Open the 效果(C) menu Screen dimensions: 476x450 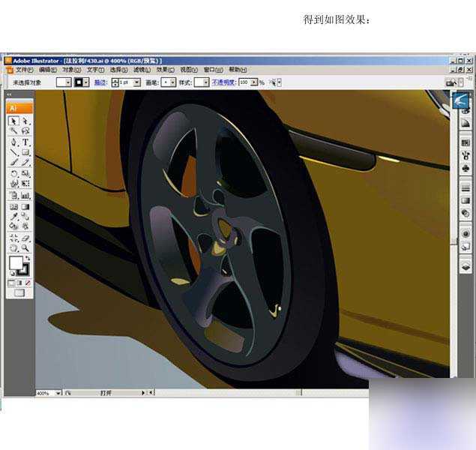click(x=166, y=70)
